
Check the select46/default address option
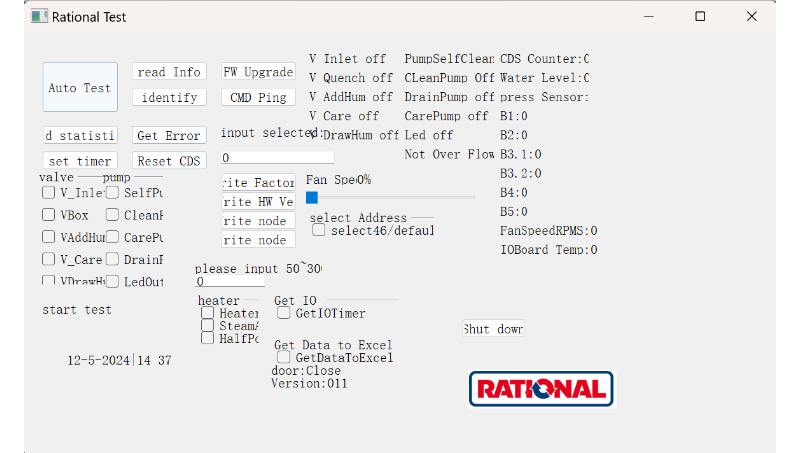(x=319, y=230)
